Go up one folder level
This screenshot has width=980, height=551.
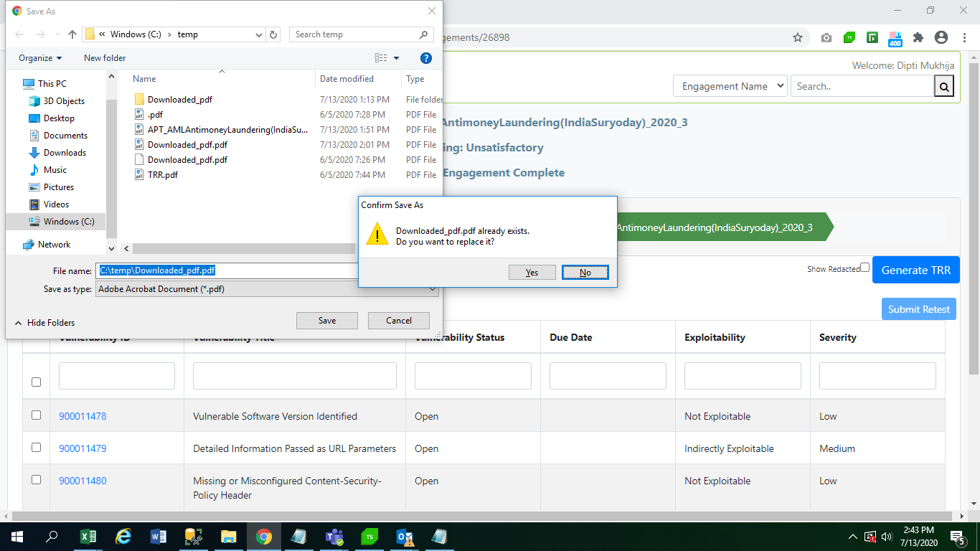tap(72, 34)
